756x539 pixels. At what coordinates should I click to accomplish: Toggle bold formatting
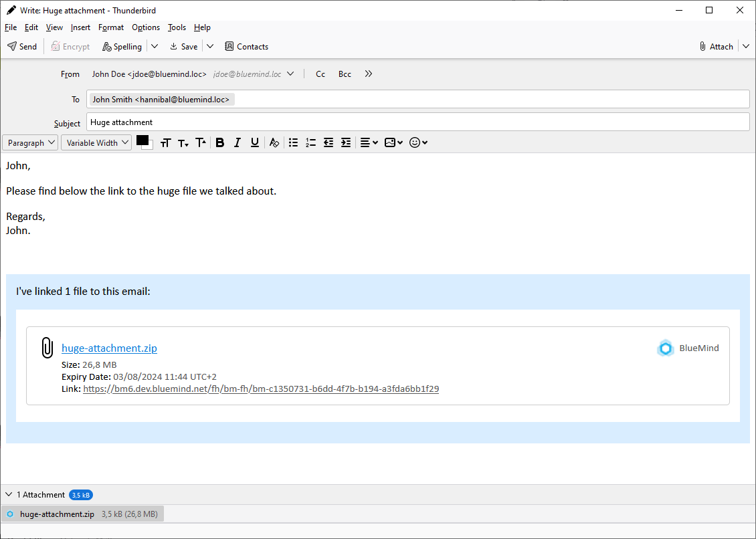219,142
